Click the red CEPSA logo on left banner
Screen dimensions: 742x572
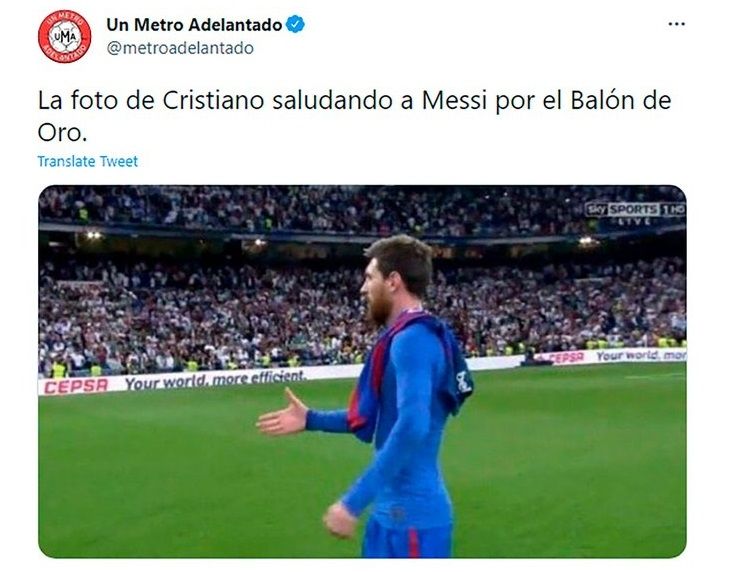pos(76,387)
